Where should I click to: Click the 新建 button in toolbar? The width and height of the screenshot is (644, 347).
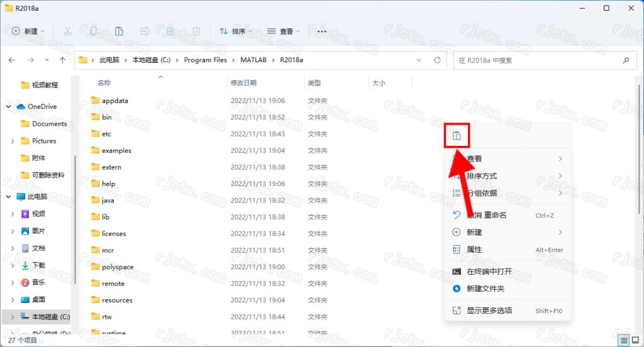28,31
